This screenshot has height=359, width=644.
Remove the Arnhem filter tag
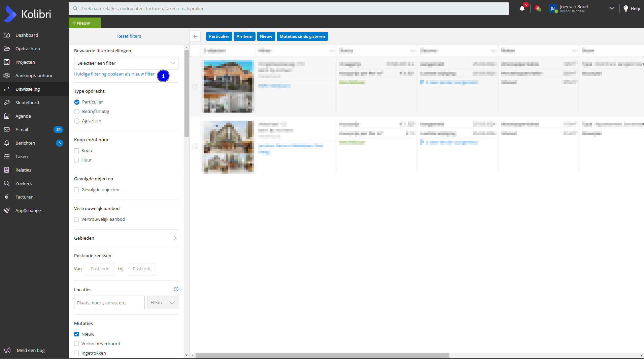click(x=244, y=36)
